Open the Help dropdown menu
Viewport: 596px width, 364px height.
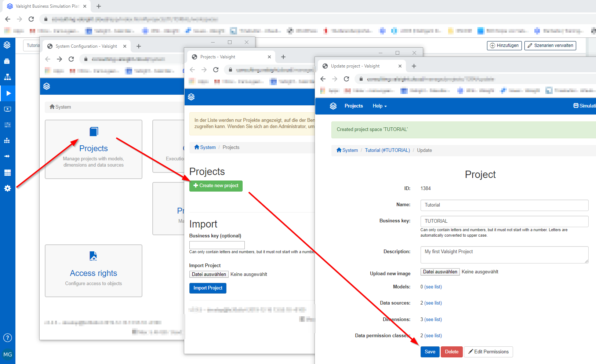click(379, 106)
